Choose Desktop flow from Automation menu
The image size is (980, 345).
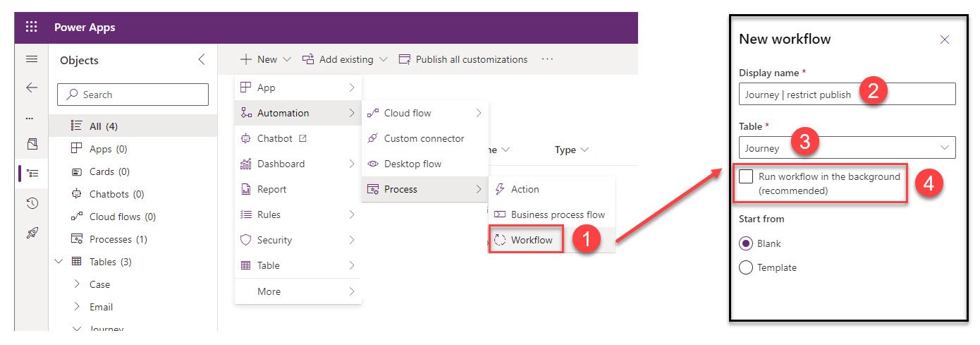[x=425, y=164]
